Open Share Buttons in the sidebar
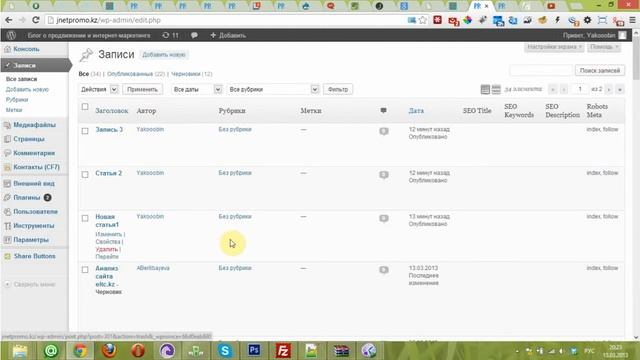This screenshot has width=640, height=360. pyautogui.click(x=35, y=256)
